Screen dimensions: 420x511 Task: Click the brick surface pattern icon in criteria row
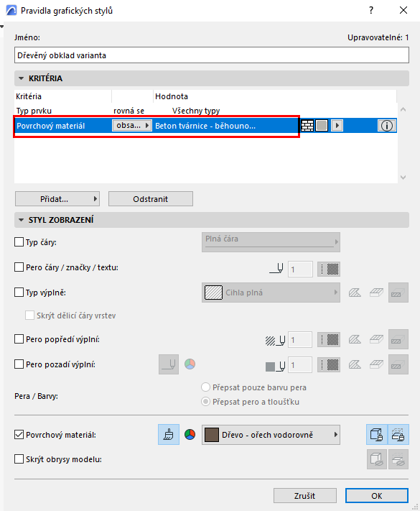pyautogui.click(x=307, y=126)
